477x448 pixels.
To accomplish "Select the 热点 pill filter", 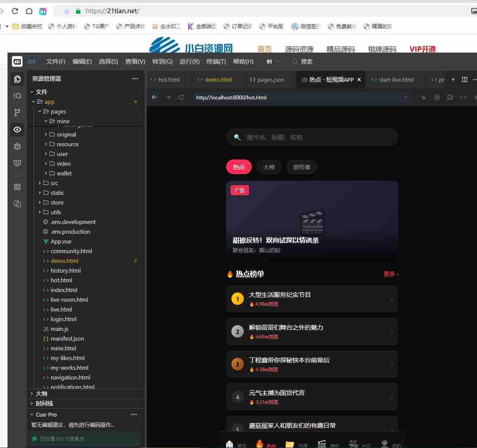I will tap(239, 167).
